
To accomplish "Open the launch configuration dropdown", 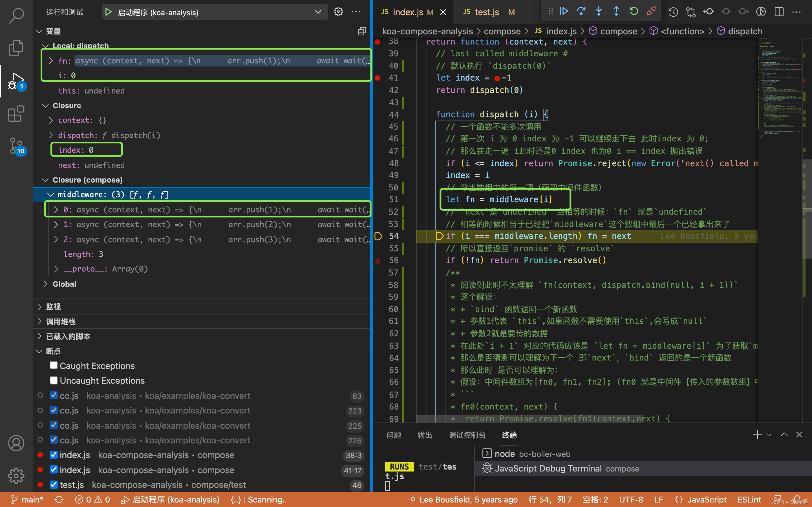I will [317, 12].
